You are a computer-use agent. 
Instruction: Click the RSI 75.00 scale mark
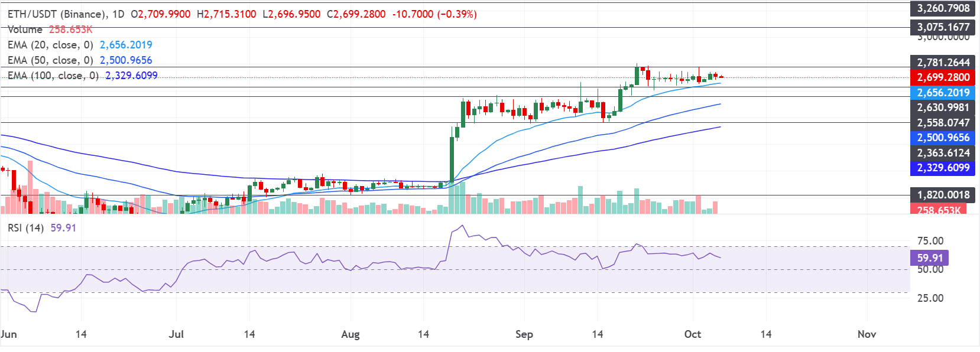click(x=930, y=241)
